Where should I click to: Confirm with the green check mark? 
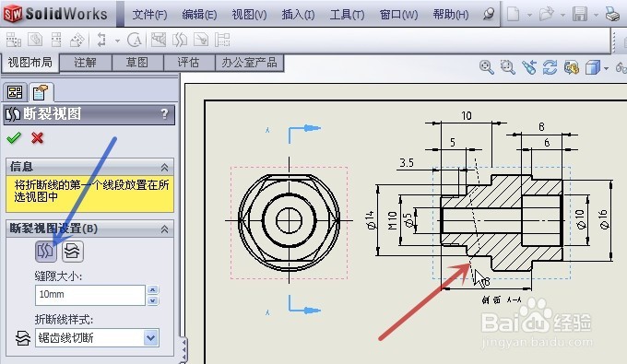pos(14,138)
